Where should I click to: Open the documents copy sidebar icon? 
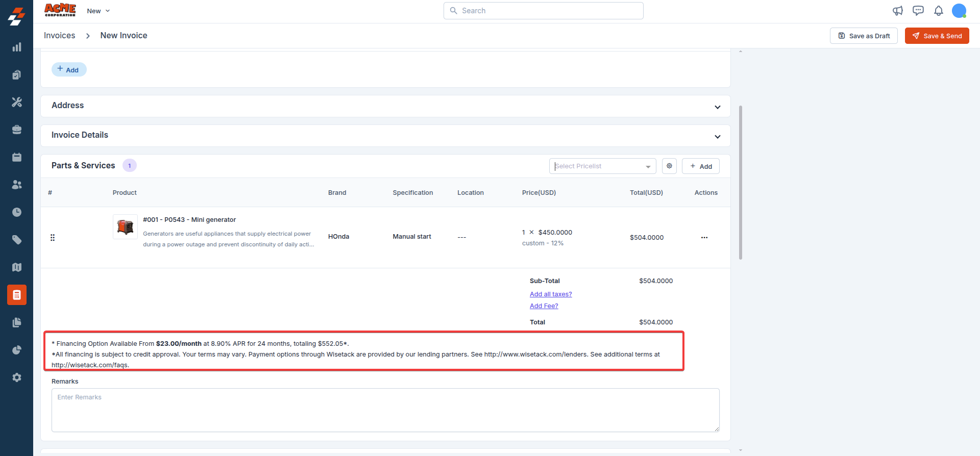point(17,322)
